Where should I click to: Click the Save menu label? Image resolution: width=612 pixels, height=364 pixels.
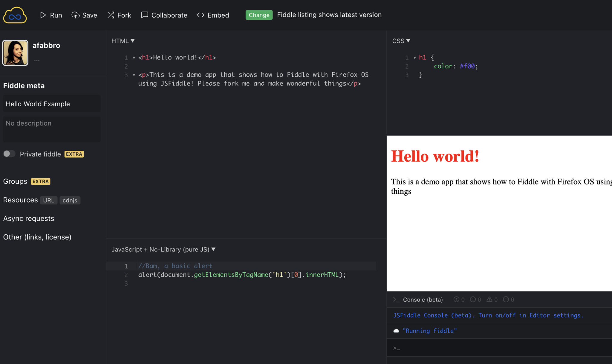click(90, 15)
